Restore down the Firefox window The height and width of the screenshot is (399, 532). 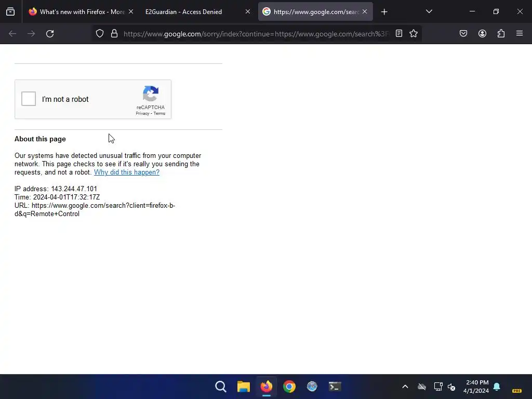point(496,11)
